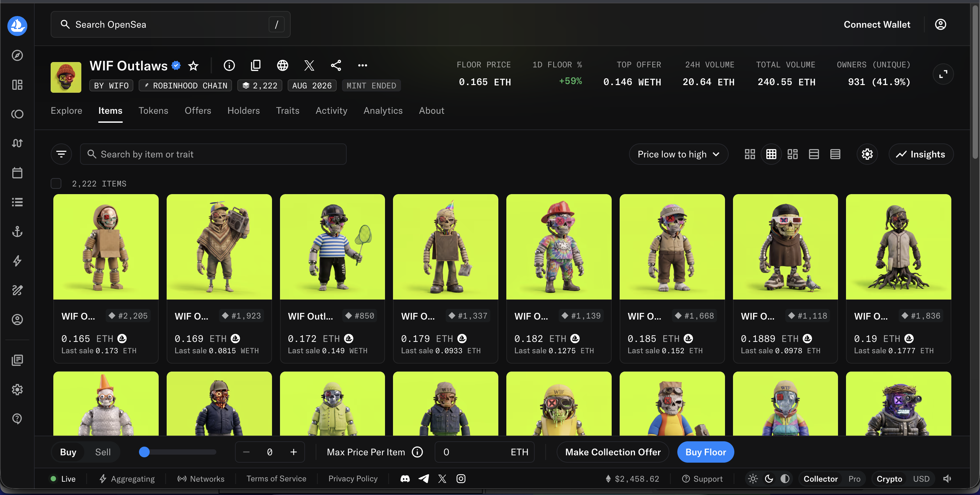
Task: View the Traits tab
Action: [x=288, y=111]
